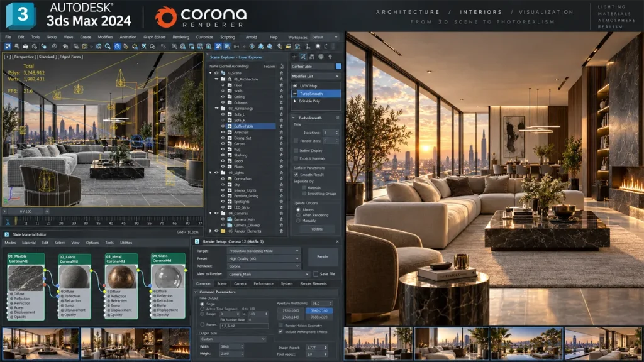
Task: Click the Render Setup window's 3ds Max icon
Action: click(197, 242)
